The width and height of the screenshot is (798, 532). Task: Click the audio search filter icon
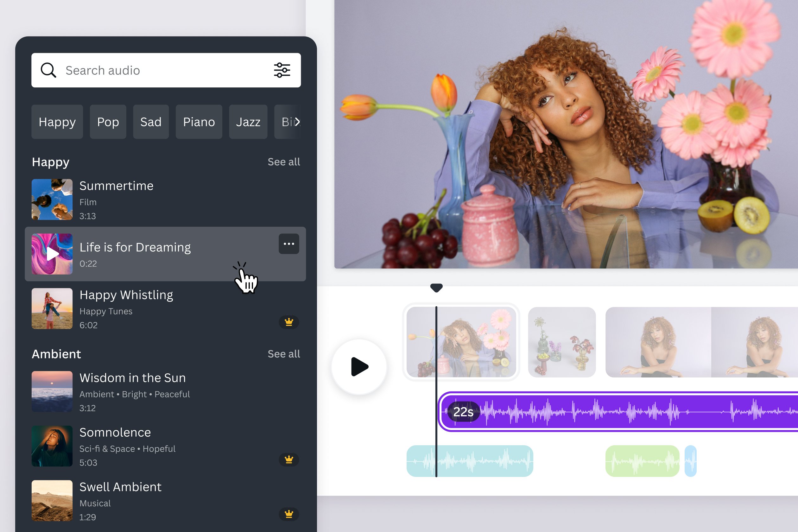pyautogui.click(x=282, y=70)
